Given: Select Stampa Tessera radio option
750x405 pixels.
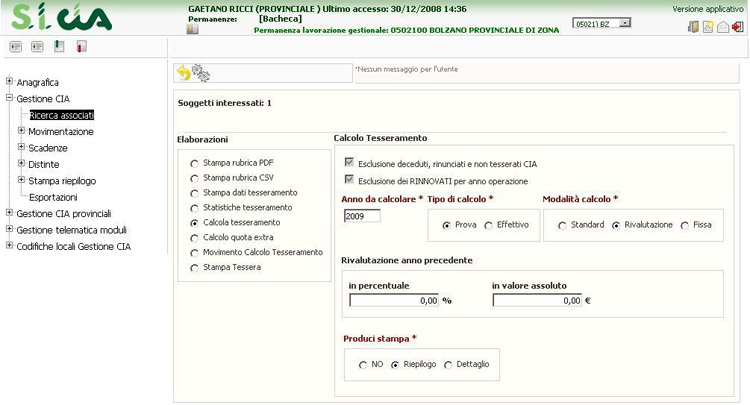Looking at the screenshot, I should 194,268.
